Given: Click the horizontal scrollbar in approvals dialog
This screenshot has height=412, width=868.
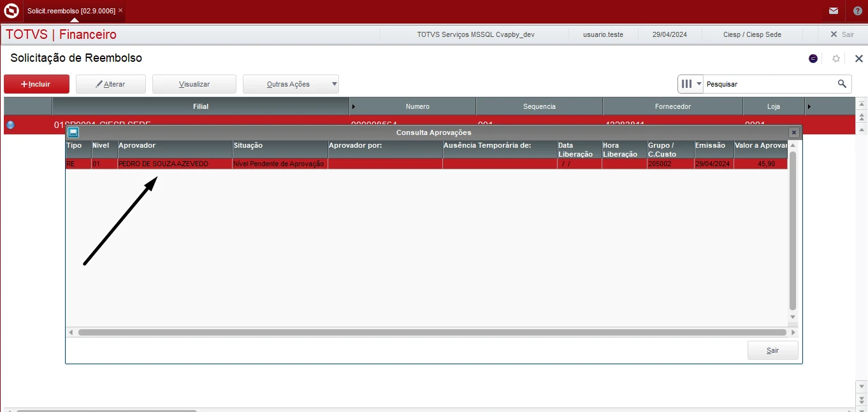Looking at the screenshot, I should pos(431,332).
